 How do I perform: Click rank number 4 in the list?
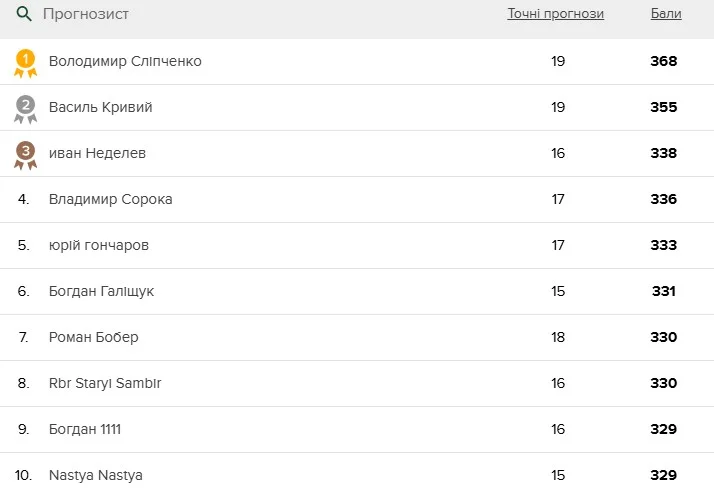pyautogui.click(x=24, y=199)
